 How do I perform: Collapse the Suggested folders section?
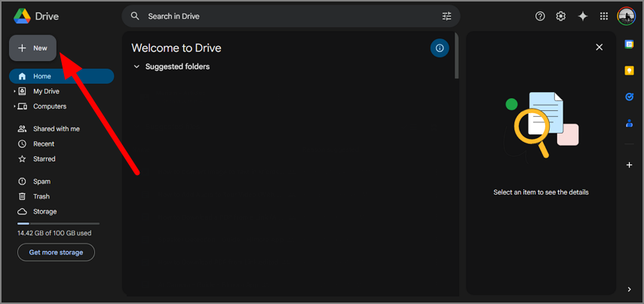[136, 66]
